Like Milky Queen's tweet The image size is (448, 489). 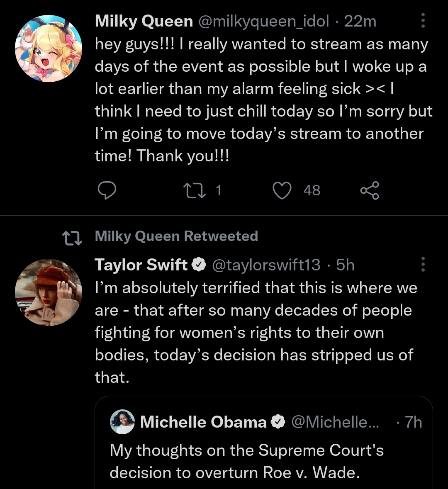click(282, 190)
